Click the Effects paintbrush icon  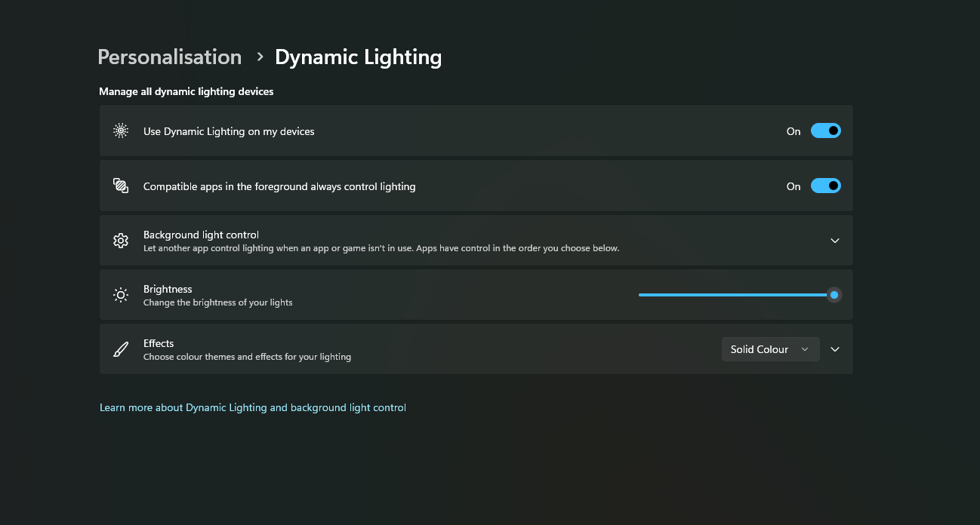[x=121, y=349]
